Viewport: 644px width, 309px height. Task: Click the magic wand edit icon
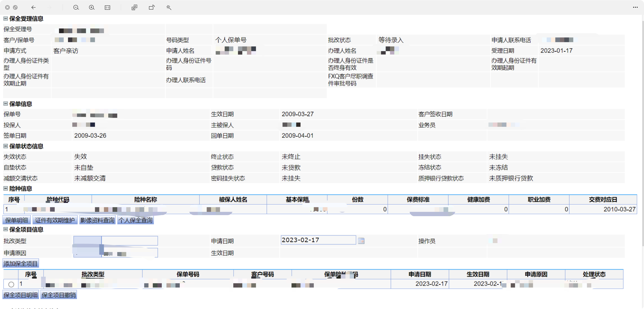[x=169, y=7]
